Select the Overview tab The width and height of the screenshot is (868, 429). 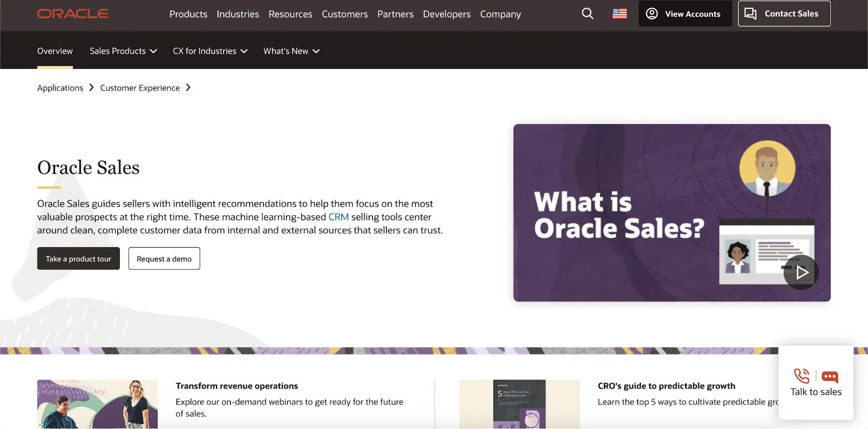coord(55,51)
